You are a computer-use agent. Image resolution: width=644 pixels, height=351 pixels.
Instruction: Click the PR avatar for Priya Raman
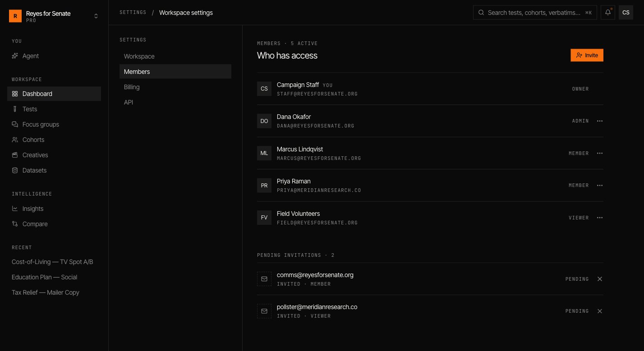point(264,185)
